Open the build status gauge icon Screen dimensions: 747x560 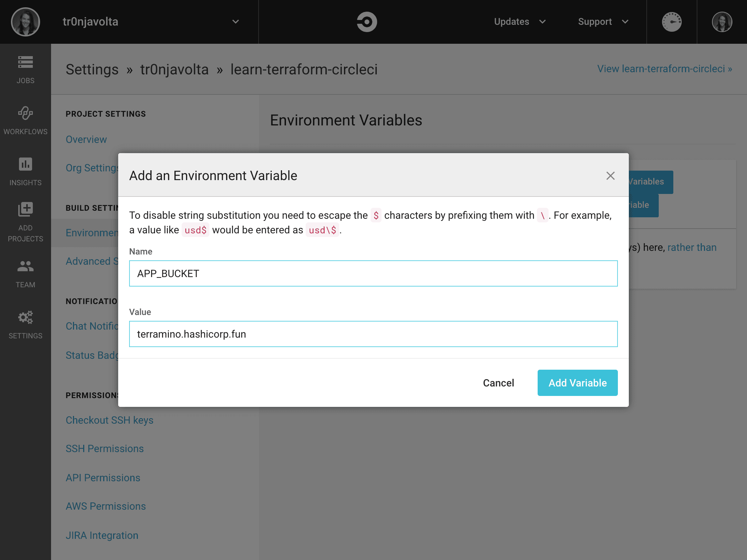click(671, 22)
